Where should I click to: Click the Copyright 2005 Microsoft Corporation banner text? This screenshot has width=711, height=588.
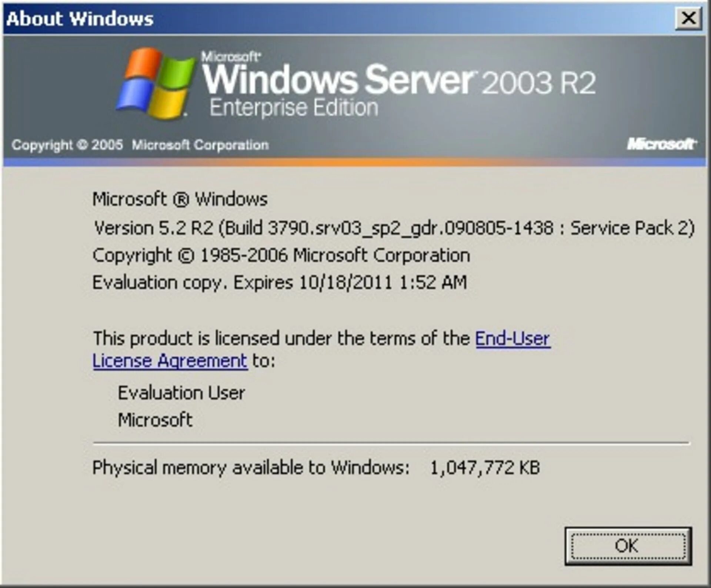click(x=140, y=145)
